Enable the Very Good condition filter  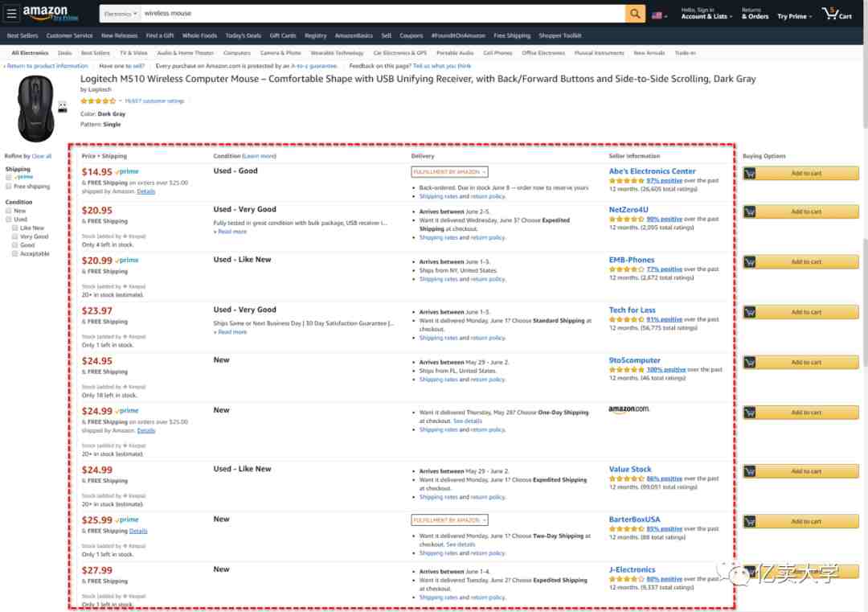click(15, 236)
